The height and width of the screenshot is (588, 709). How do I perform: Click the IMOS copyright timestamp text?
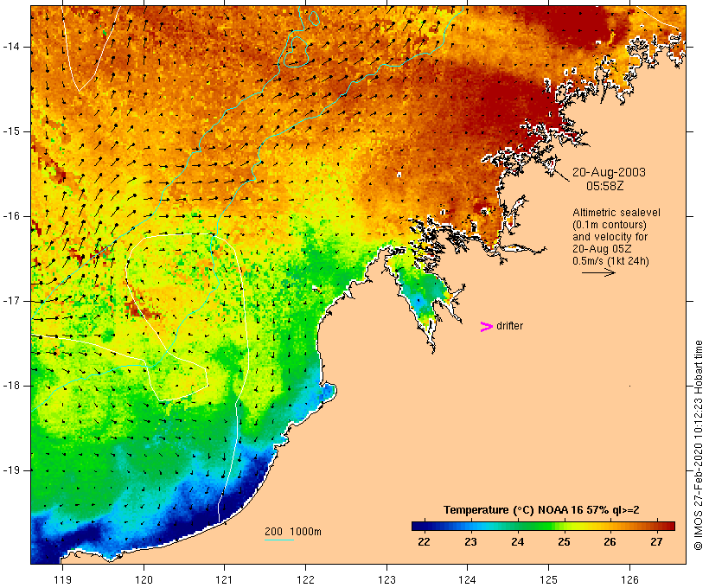(x=699, y=445)
